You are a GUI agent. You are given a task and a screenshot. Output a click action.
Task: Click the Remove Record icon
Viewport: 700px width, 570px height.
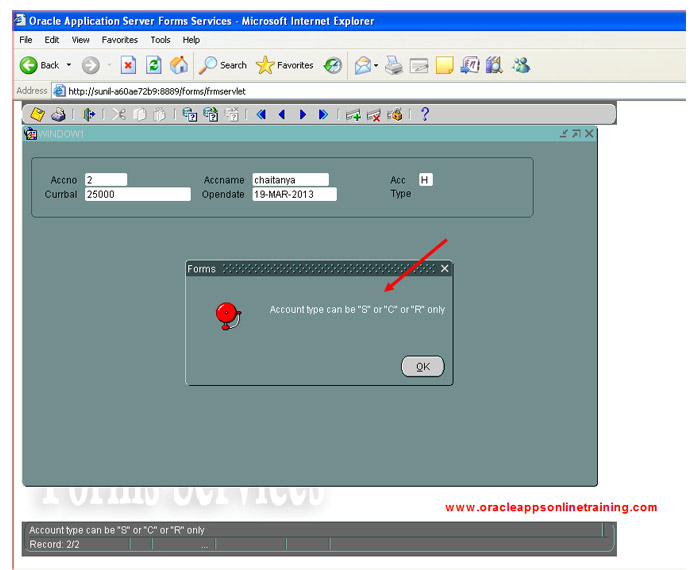[374, 115]
